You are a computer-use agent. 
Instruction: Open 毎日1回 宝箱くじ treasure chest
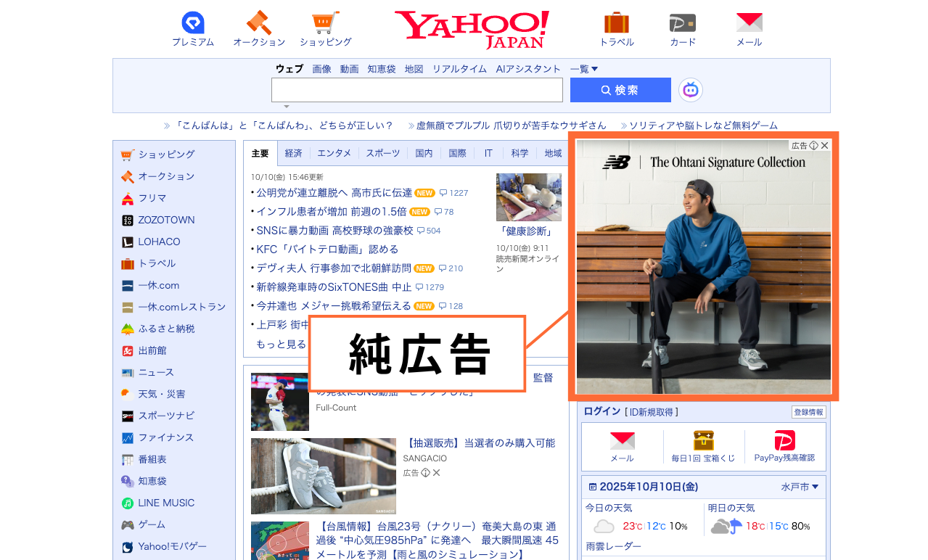pyautogui.click(x=703, y=440)
